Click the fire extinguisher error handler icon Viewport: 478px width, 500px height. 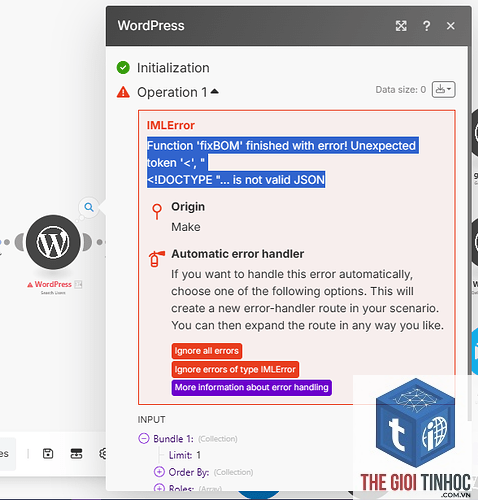pyautogui.click(x=156, y=259)
